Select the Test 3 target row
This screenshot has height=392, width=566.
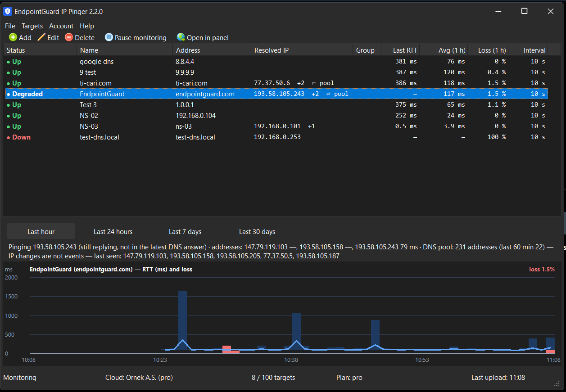point(276,105)
